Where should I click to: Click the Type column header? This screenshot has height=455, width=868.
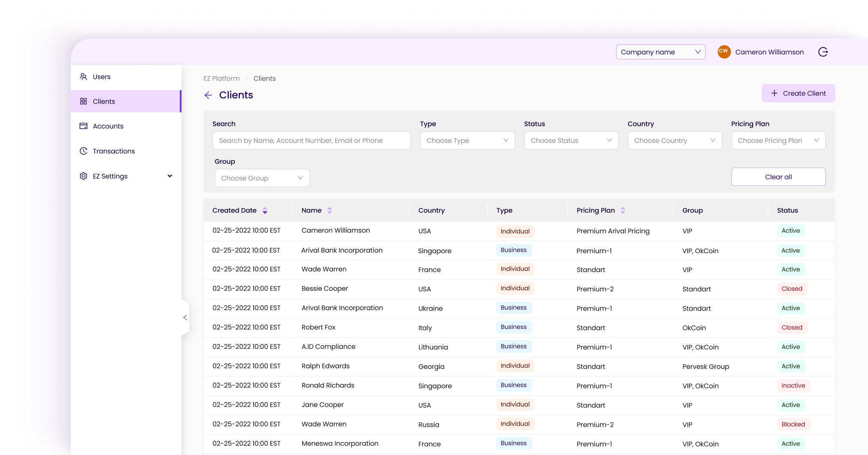pyautogui.click(x=504, y=210)
